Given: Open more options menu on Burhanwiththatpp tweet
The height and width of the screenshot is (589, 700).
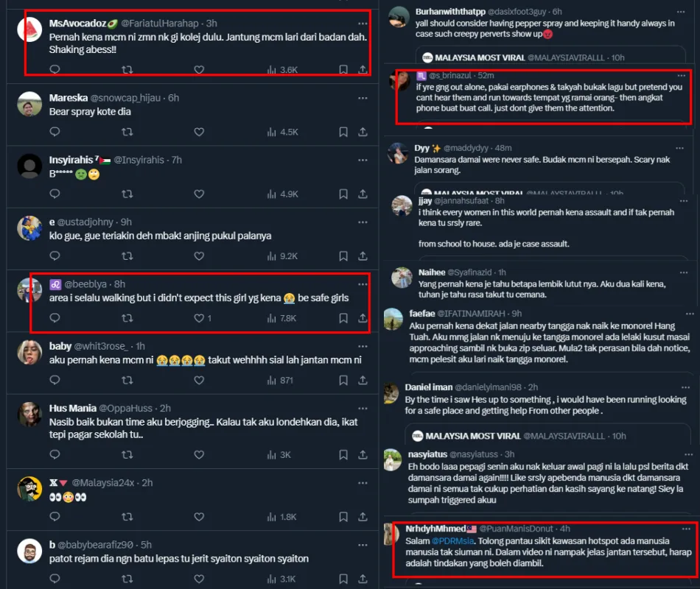Looking at the screenshot, I should (681, 12).
